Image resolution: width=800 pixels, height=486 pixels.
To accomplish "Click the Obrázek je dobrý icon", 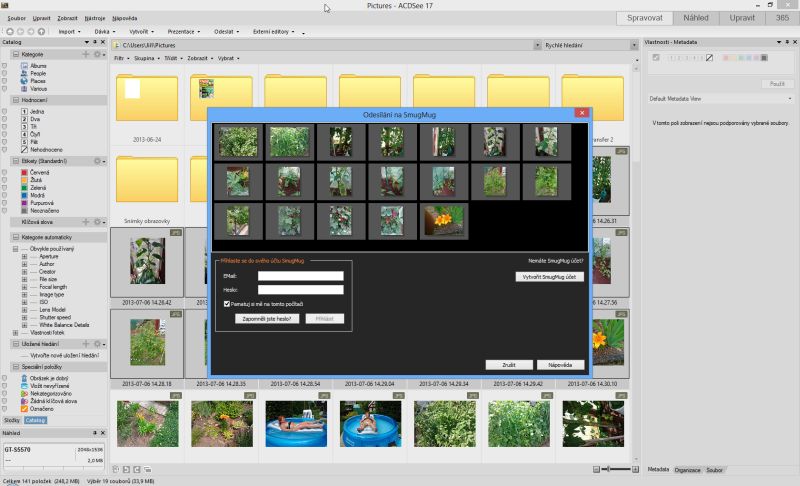I will [24, 378].
